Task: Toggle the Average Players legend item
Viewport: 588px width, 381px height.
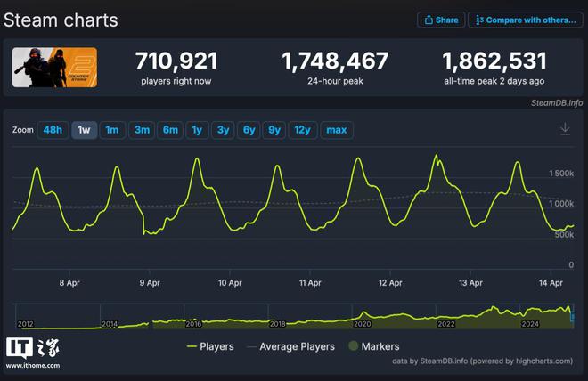Action: 290,346
